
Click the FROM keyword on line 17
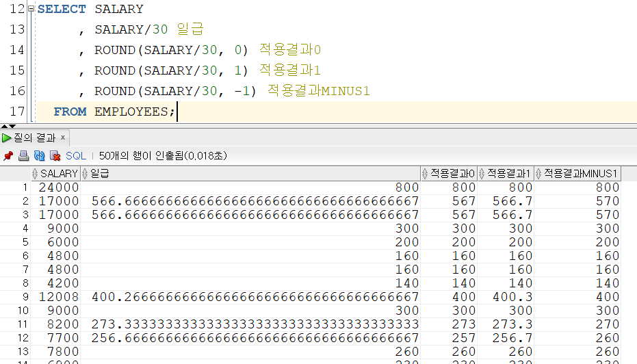point(70,112)
